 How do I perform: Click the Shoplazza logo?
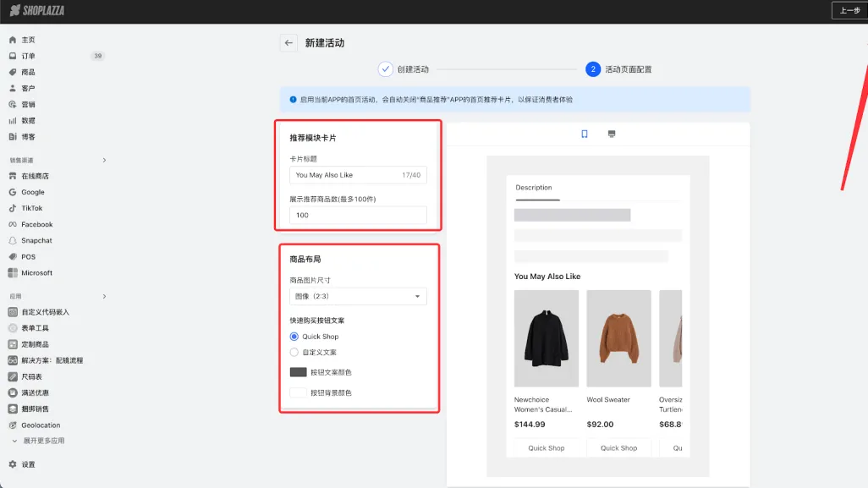pyautogui.click(x=37, y=10)
